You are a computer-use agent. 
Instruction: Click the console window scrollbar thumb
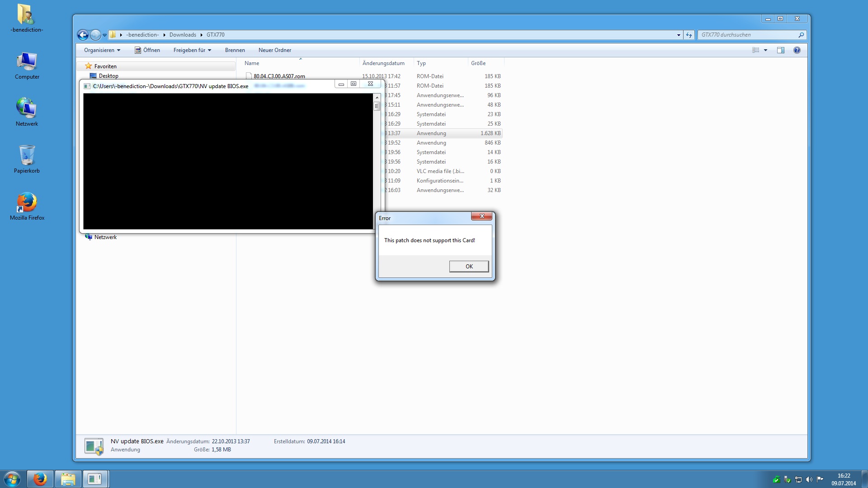[377, 106]
